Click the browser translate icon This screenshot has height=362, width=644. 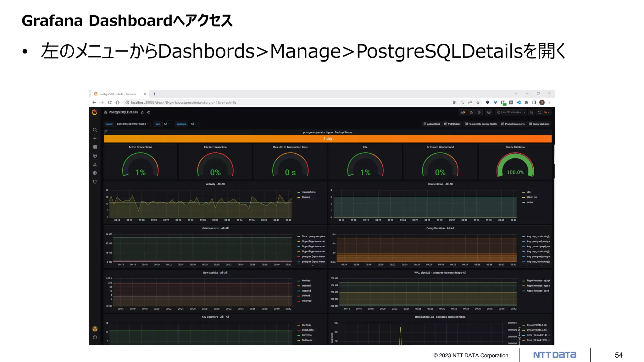pyautogui.click(x=454, y=102)
